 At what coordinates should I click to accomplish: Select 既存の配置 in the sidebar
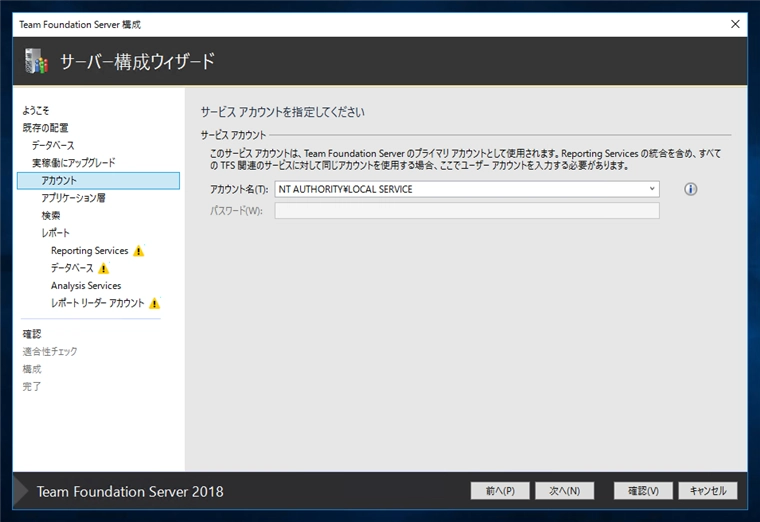click(45, 128)
